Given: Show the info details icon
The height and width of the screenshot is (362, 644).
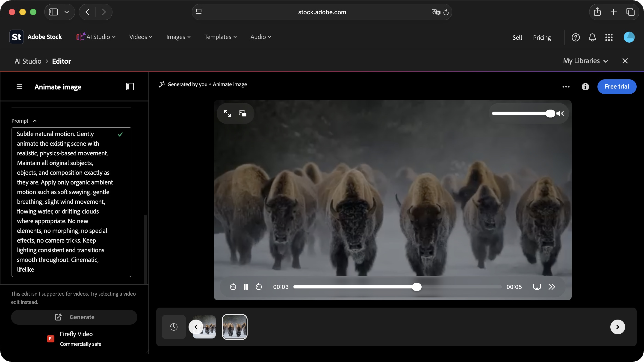Looking at the screenshot, I should [x=585, y=87].
